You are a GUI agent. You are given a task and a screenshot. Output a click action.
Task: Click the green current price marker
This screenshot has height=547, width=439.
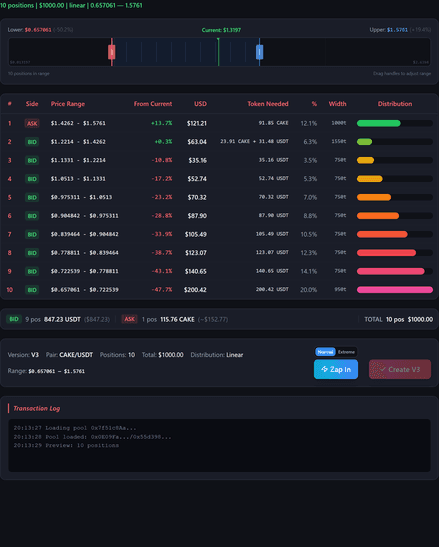218,52
